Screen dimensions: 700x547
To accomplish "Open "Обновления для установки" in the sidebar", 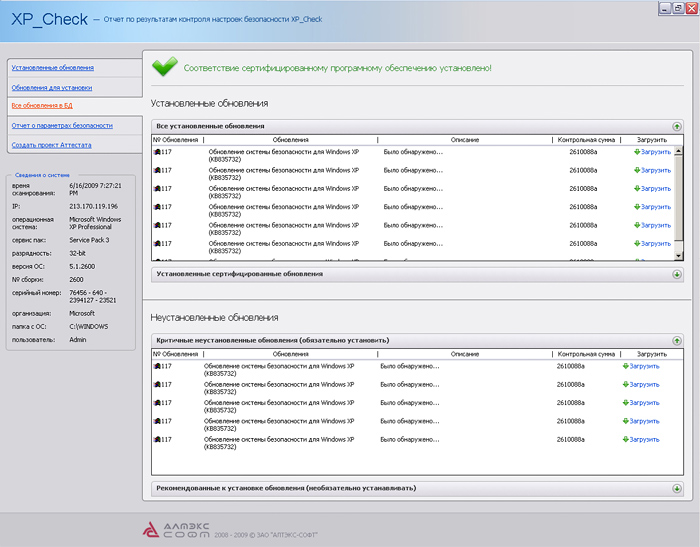I will [52, 88].
